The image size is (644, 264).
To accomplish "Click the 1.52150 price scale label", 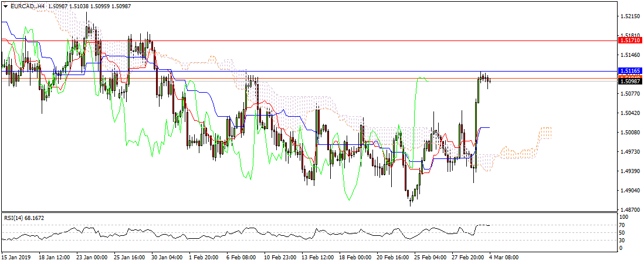I will pos(631,16).
